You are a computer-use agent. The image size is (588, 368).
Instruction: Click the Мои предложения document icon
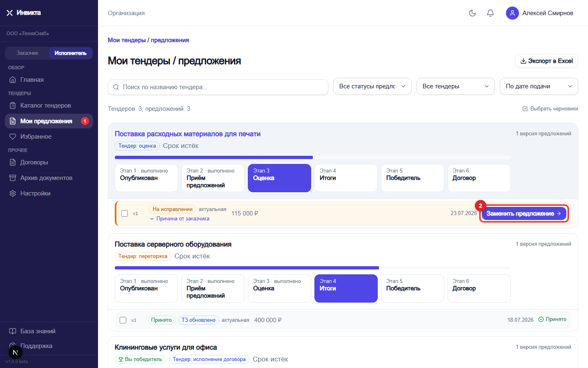point(13,121)
